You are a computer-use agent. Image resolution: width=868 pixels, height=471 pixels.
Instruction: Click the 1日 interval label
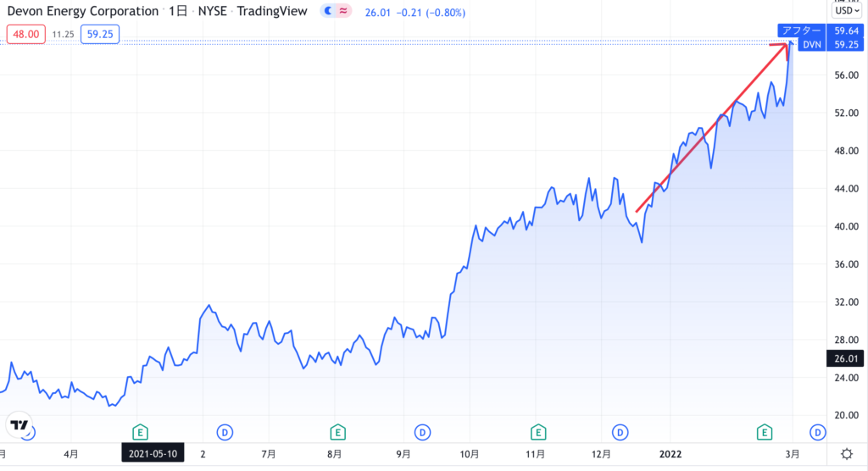[x=178, y=11]
